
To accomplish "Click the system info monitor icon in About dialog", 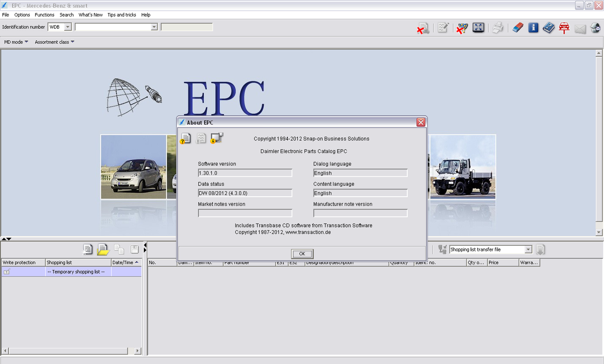I will [x=217, y=138].
